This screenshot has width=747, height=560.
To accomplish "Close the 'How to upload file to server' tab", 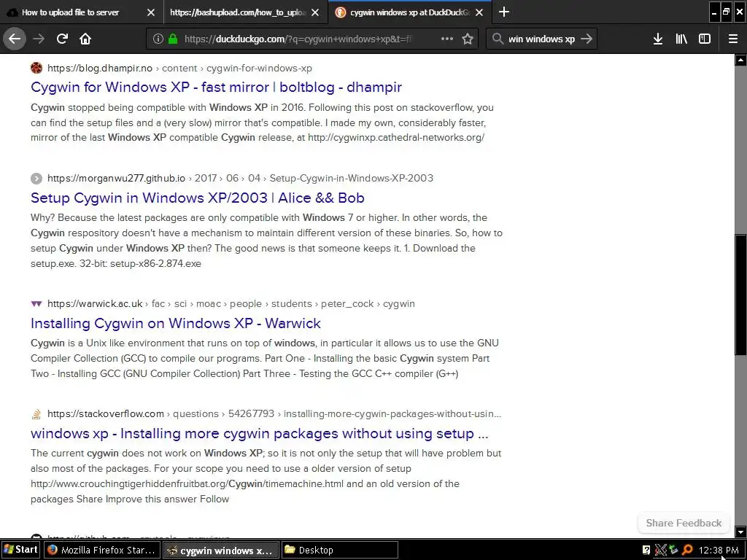I will tap(151, 12).
